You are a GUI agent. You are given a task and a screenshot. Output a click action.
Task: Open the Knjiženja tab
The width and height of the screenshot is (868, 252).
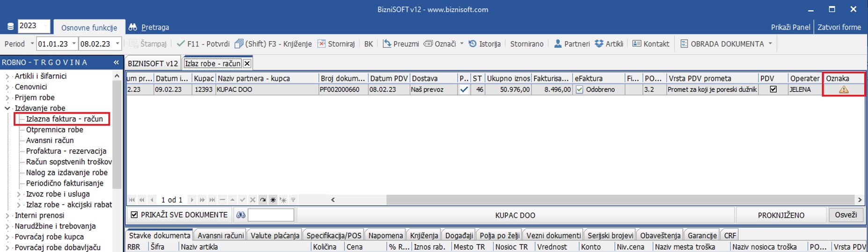pos(424,235)
